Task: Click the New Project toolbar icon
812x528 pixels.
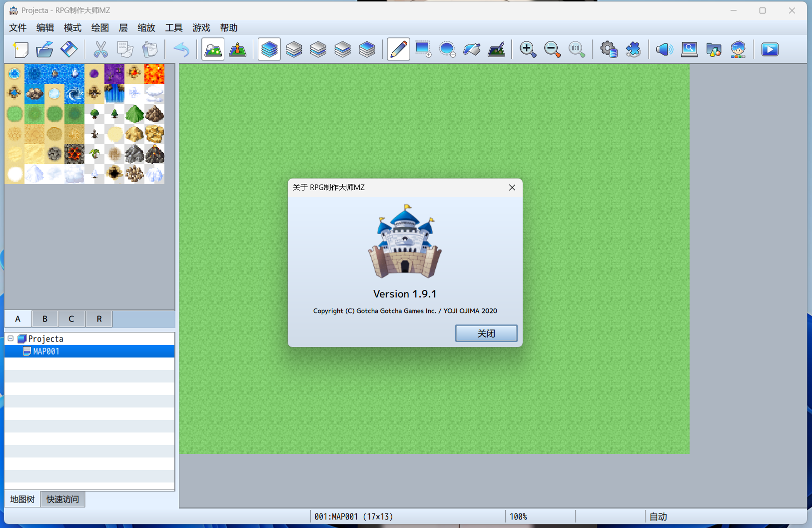Action: [20, 49]
